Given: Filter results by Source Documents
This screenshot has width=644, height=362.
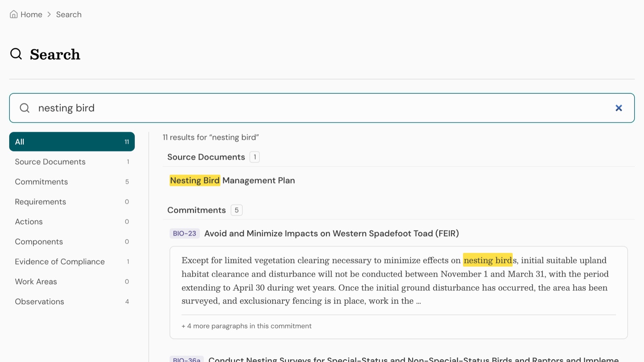Looking at the screenshot, I should [x=72, y=162].
